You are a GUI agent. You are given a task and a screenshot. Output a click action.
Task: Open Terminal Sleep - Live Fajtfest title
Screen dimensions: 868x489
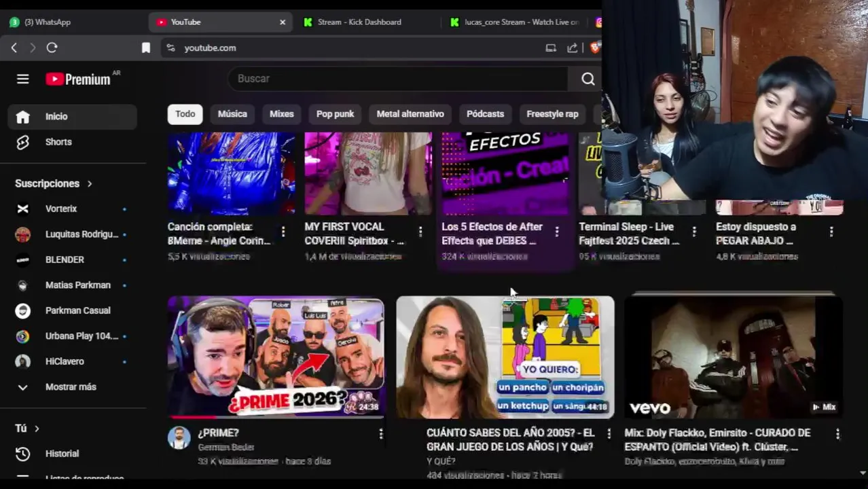[630, 234]
